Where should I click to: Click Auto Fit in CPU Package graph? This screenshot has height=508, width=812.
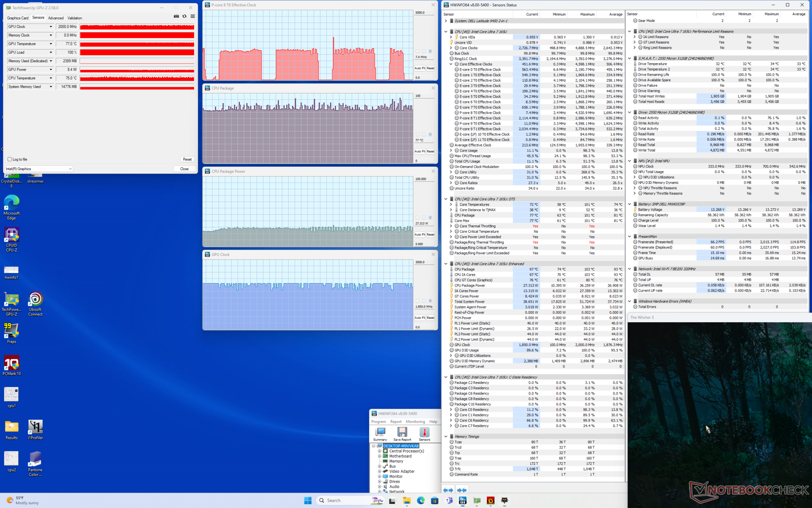tap(419, 151)
